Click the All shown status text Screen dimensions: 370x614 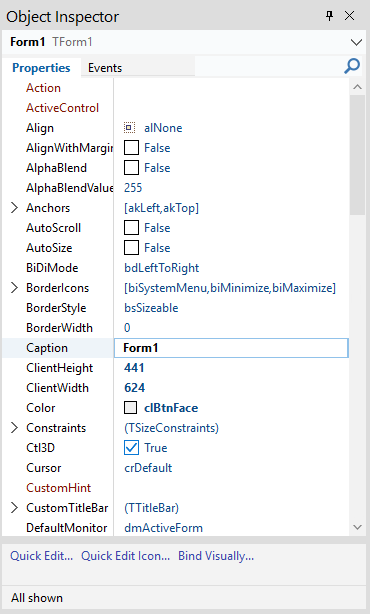pos(37,598)
